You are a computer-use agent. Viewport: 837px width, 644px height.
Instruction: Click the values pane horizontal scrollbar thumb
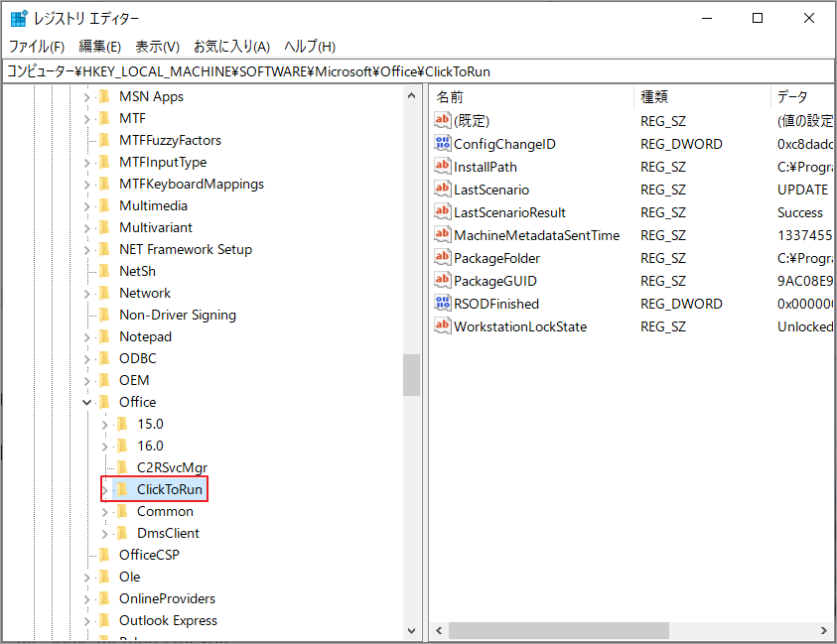pos(558,631)
